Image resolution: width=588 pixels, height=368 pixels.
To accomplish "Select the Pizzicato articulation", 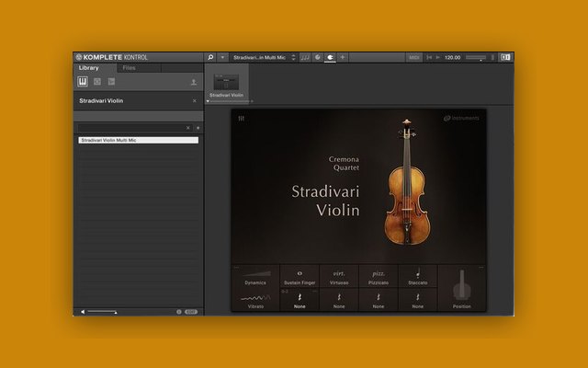I will click(x=379, y=277).
